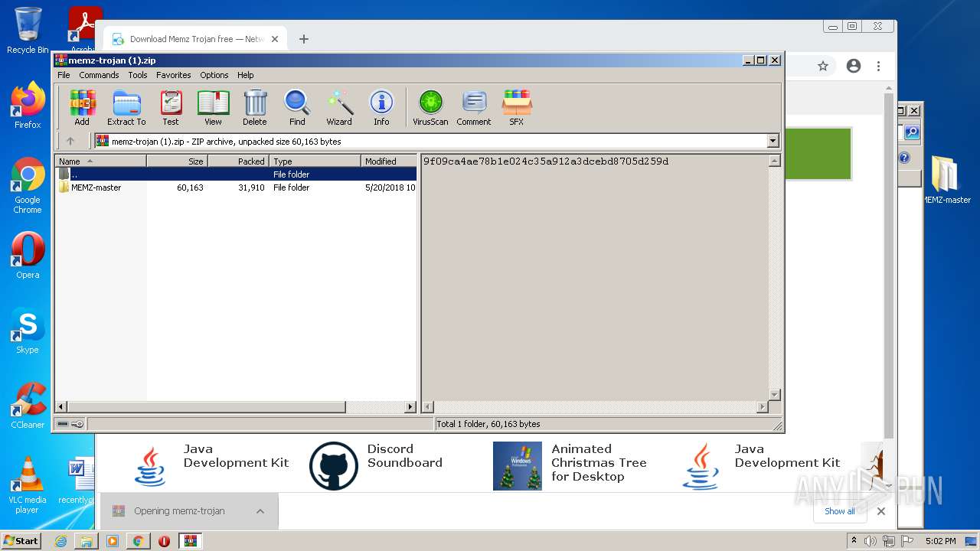The image size is (980, 551).
Task: Open the Commands menu
Action: coord(99,75)
